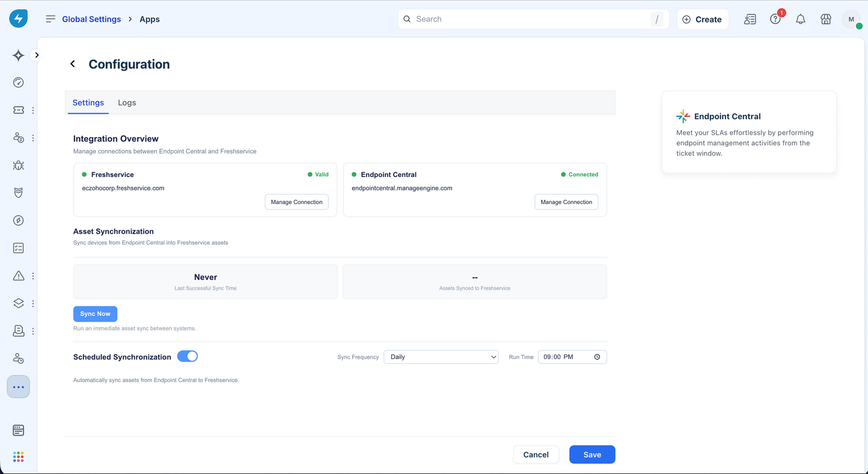This screenshot has height=474, width=868.
Task: Open the card list icon above apps grid
Action: (18, 430)
